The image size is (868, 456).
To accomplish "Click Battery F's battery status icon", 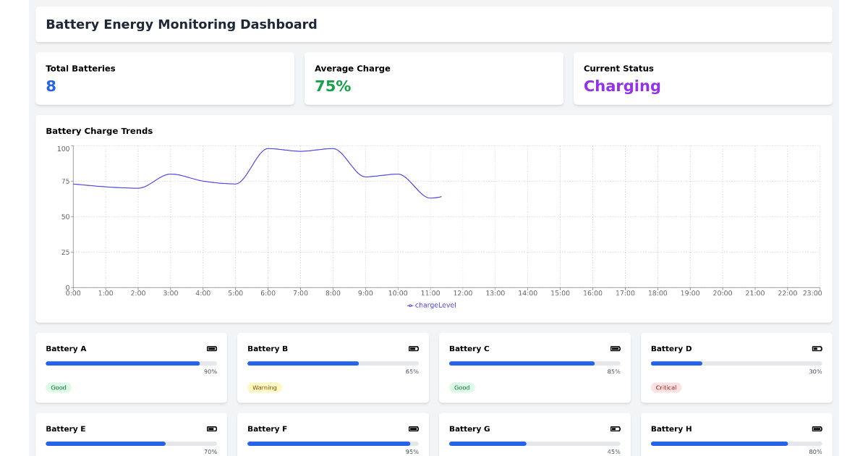I will click(412, 428).
